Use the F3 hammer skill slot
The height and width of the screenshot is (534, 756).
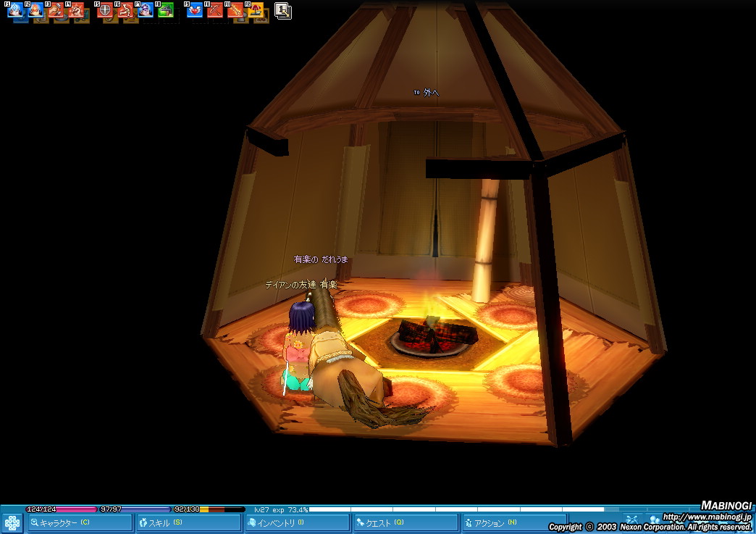[56, 9]
